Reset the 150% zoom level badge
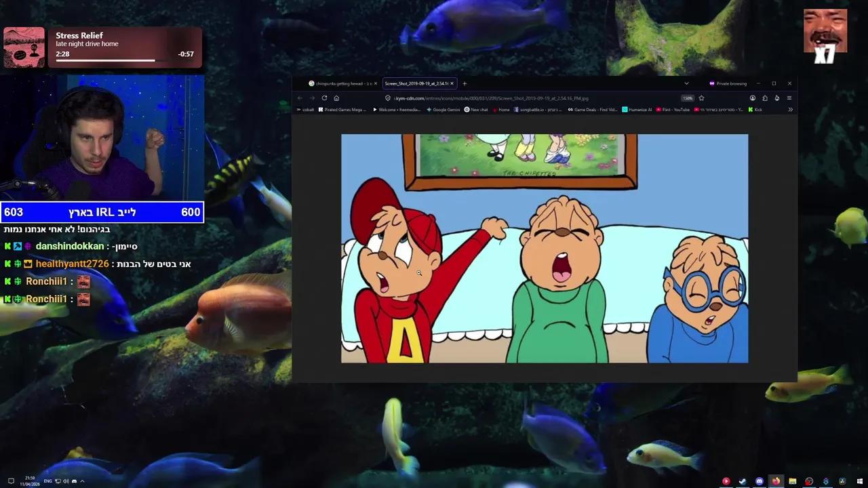Viewport: 868px width, 488px height. [x=688, y=98]
